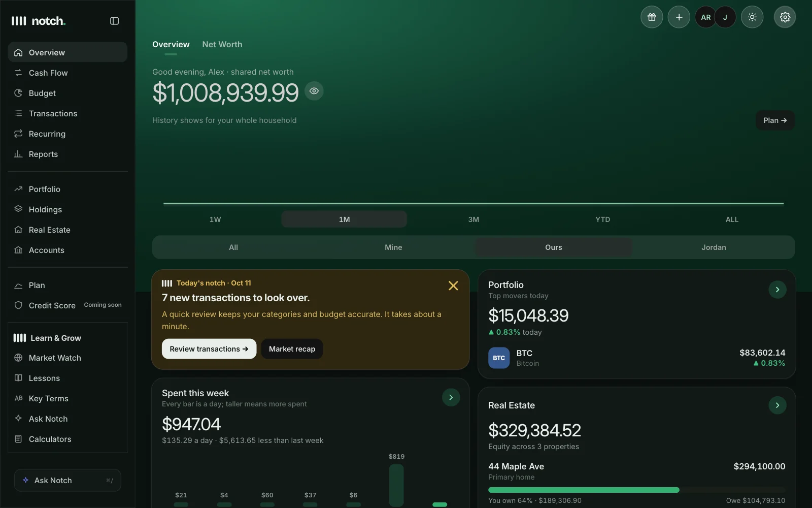Select the J user avatar
This screenshot has height=508, width=812.
[x=725, y=17]
